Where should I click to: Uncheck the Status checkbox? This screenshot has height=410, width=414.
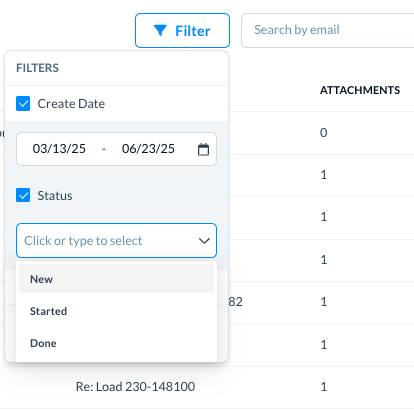pos(23,195)
